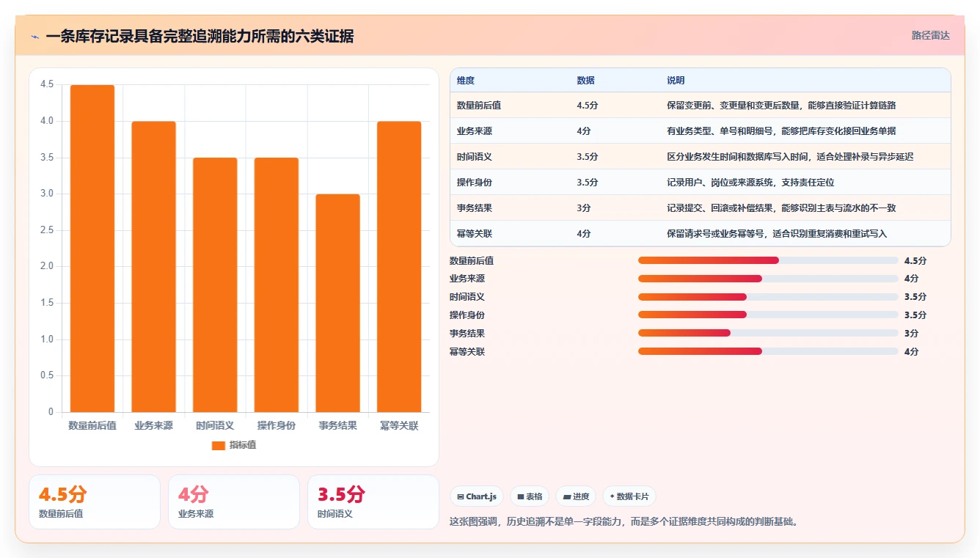Image resolution: width=980 pixels, height=558 pixels.
Task: Click the 操作身份 progress bar
Action: point(768,315)
